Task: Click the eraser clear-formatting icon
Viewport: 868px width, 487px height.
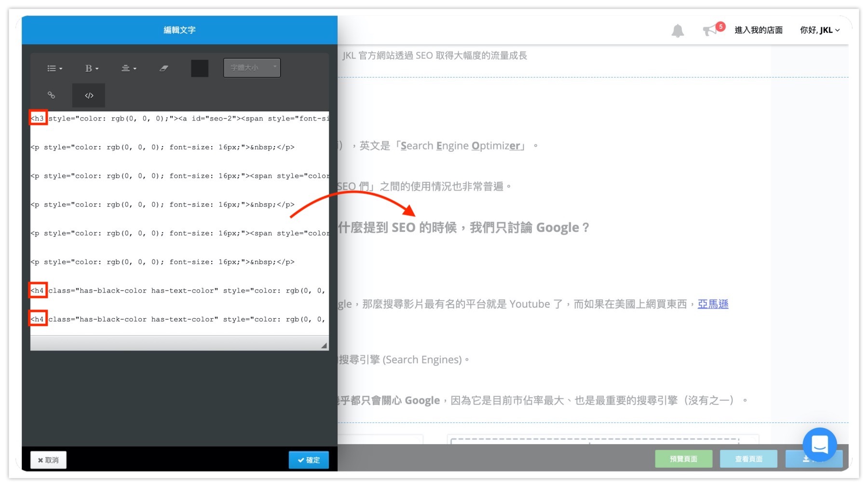Action: (x=164, y=68)
